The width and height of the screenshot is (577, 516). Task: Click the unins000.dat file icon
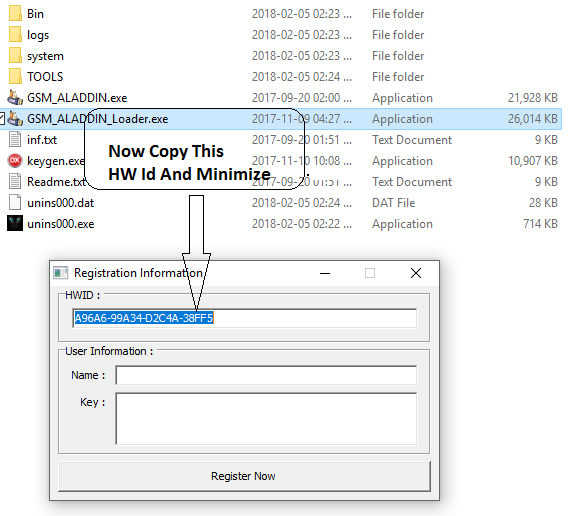[x=15, y=202]
